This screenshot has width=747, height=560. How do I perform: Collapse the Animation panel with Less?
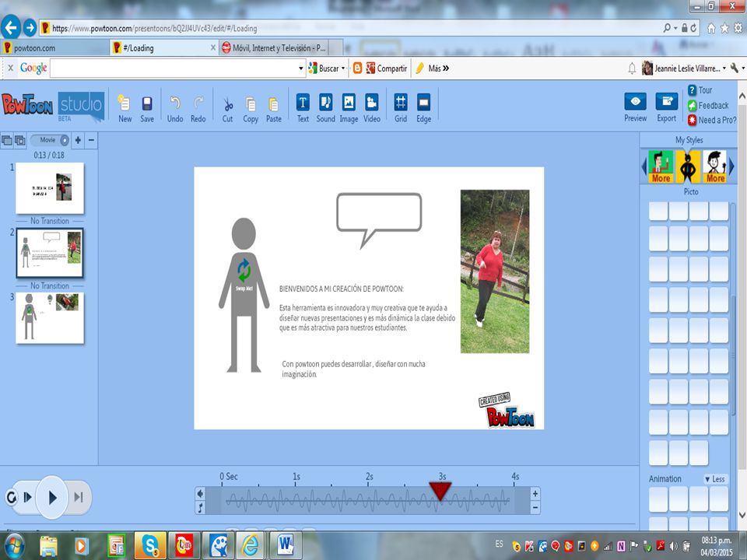coord(715,479)
